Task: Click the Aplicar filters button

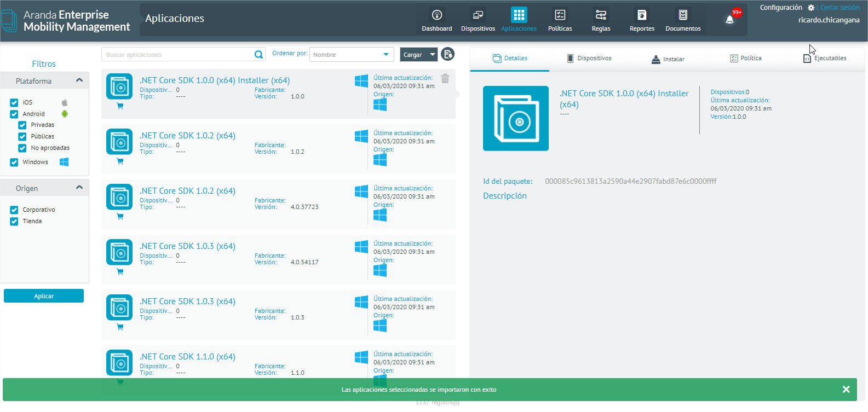Action: pos(44,296)
